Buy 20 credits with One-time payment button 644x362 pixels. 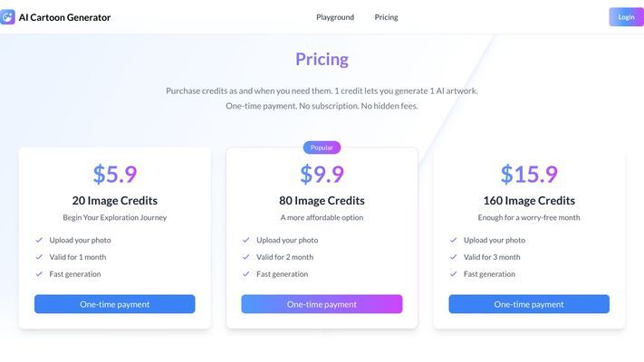[115, 304]
